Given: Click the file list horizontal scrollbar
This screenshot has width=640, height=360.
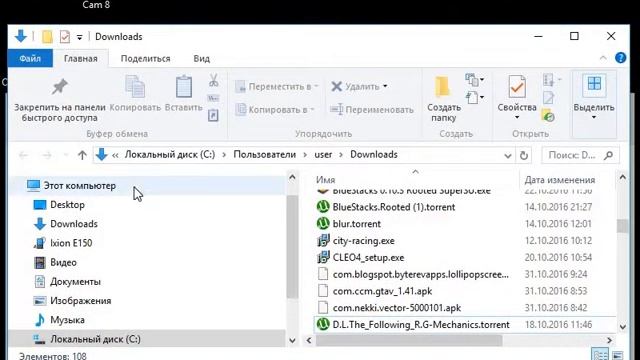Looking at the screenshot, I should point(409,340).
